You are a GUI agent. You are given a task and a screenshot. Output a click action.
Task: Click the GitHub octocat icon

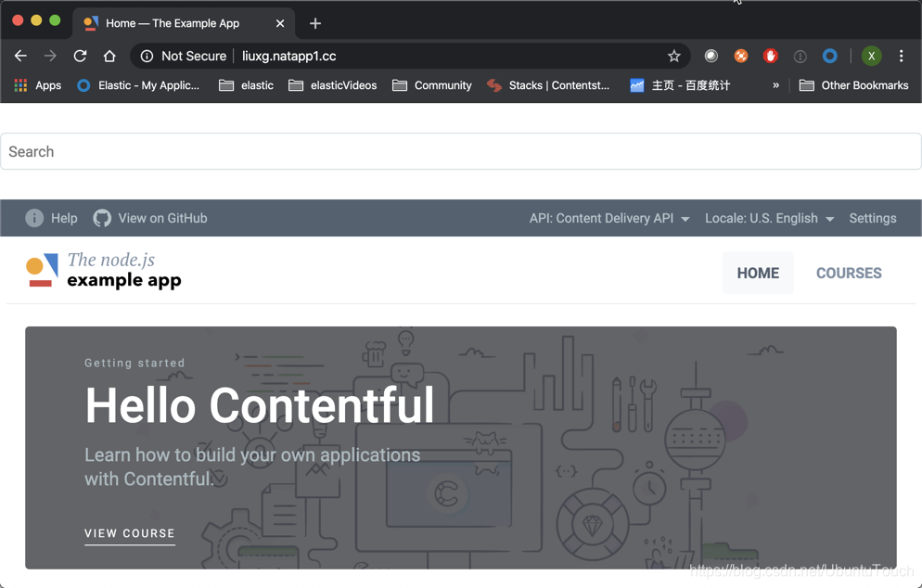tap(102, 218)
